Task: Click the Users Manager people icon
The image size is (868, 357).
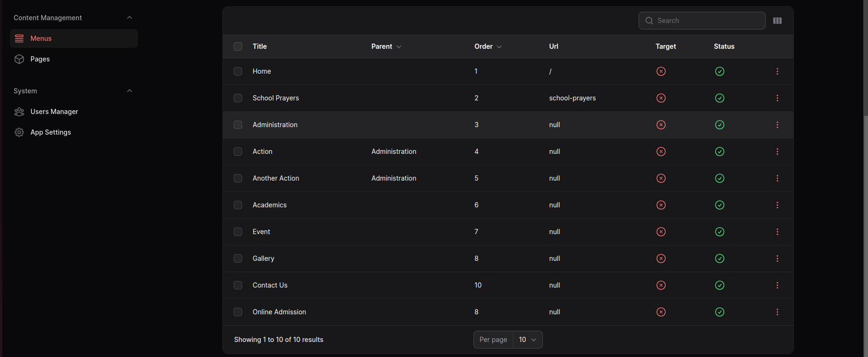Action: click(19, 112)
